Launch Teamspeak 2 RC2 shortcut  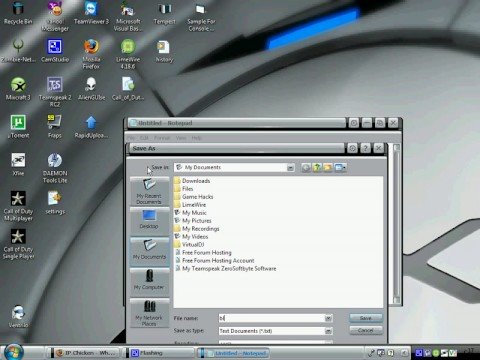pos(55,92)
